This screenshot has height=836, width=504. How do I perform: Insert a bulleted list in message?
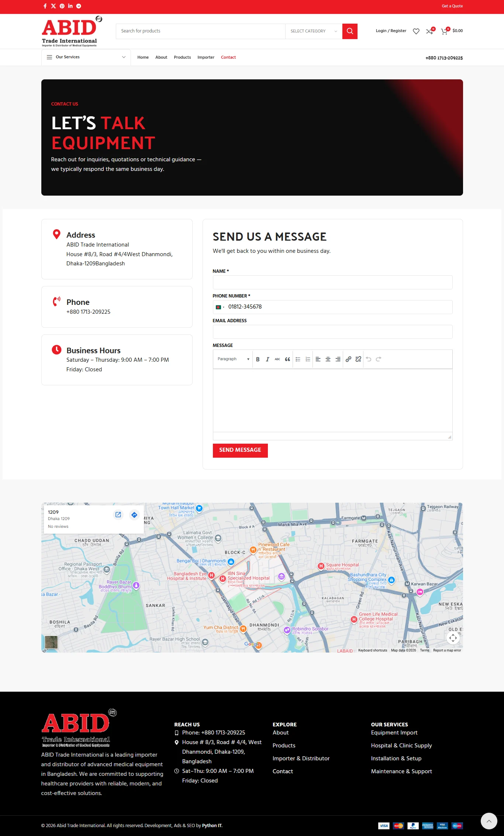coord(298,359)
